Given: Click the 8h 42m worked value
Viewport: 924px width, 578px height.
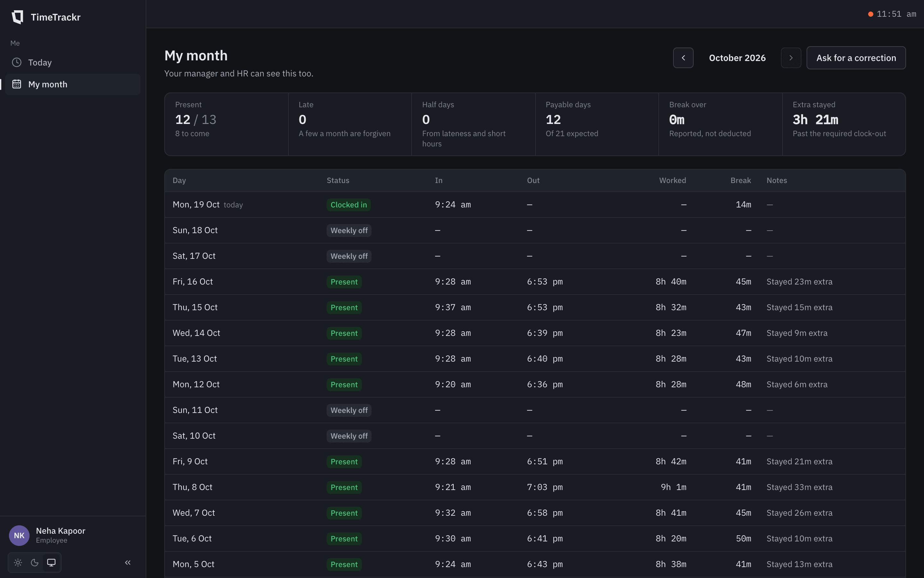Looking at the screenshot, I should click(671, 461).
